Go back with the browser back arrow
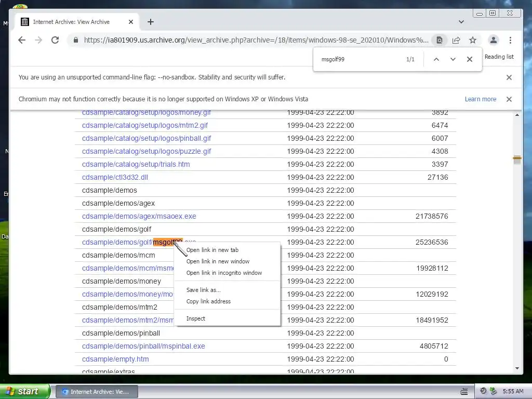 tap(22, 40)
